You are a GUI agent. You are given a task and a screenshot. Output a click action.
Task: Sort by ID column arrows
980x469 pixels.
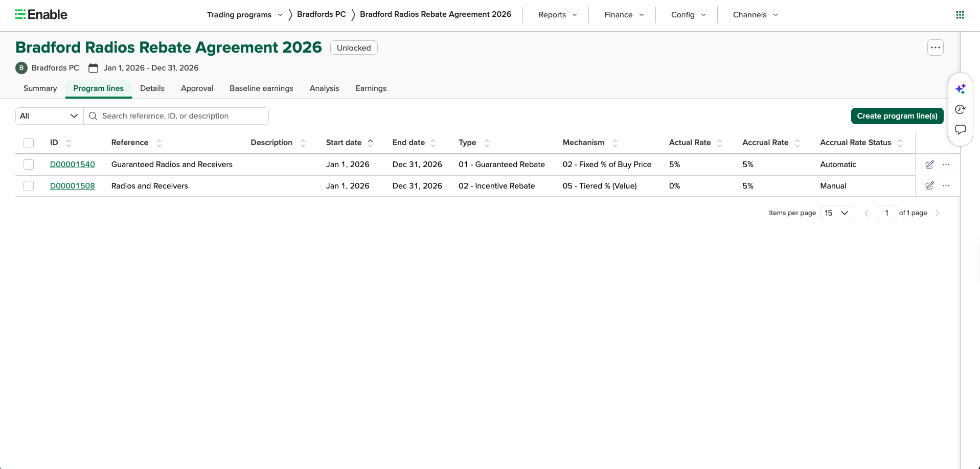tap(69, 143)
